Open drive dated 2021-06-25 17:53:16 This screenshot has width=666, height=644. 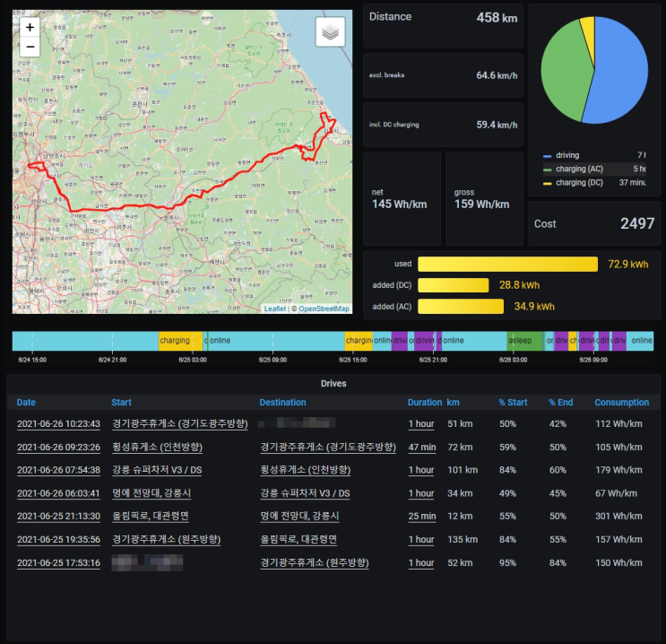(x=58, y=562)
